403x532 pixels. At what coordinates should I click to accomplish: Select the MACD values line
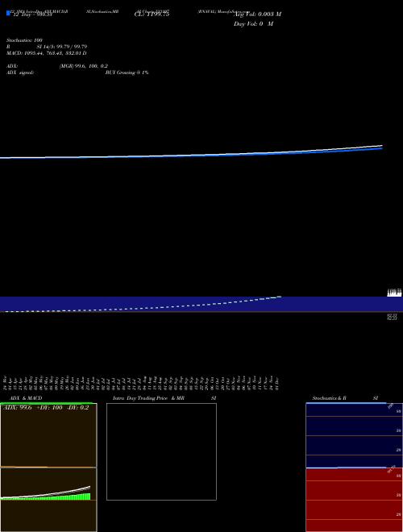[47, 53]
